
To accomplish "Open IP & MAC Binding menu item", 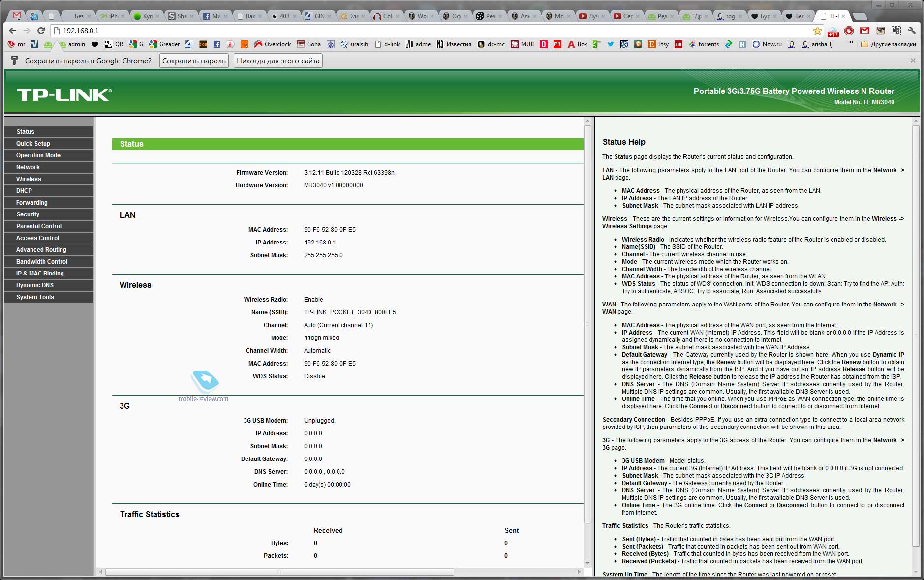I will pyautogui.click(x=49, y=274).
